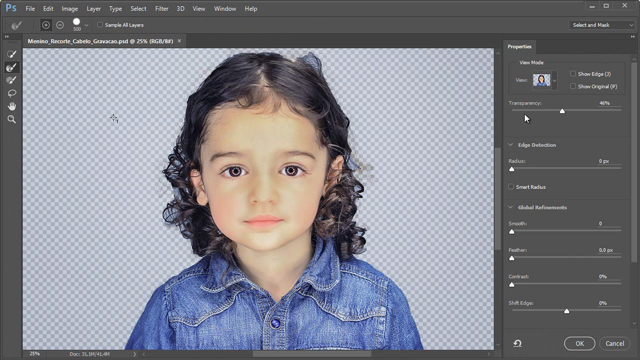640x360 pixels.
Task: Enable Show Edge (J) checkbox
Action: pyautogui.click(x=573, y=74)
